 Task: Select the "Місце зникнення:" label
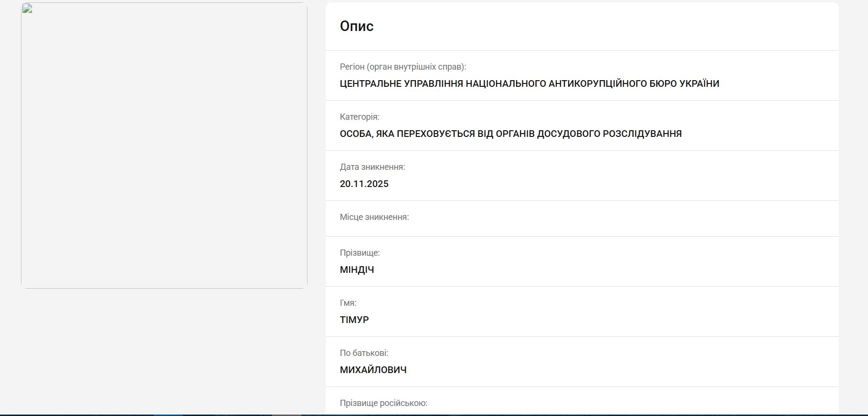click(374, 217)
